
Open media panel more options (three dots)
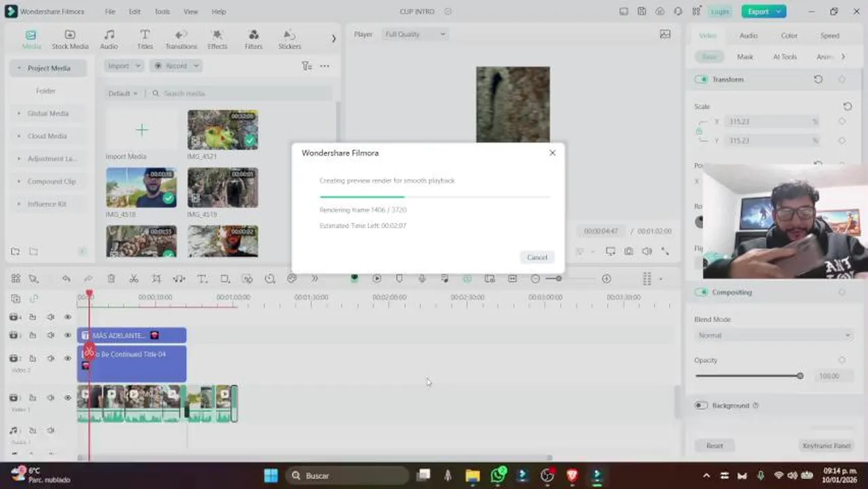(325, 66)
